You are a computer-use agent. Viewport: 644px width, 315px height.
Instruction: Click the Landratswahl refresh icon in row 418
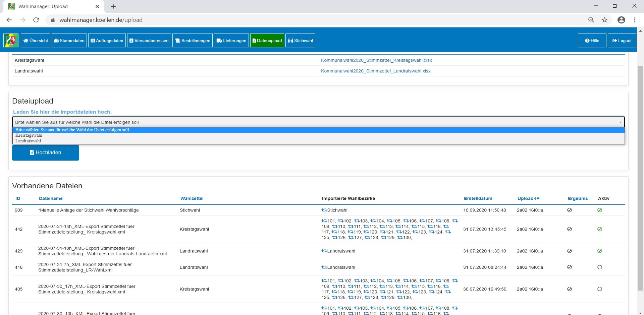324,267
